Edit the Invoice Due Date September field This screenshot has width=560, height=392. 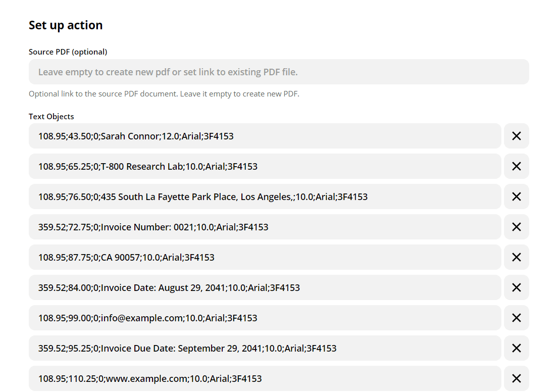coord(265,348)
